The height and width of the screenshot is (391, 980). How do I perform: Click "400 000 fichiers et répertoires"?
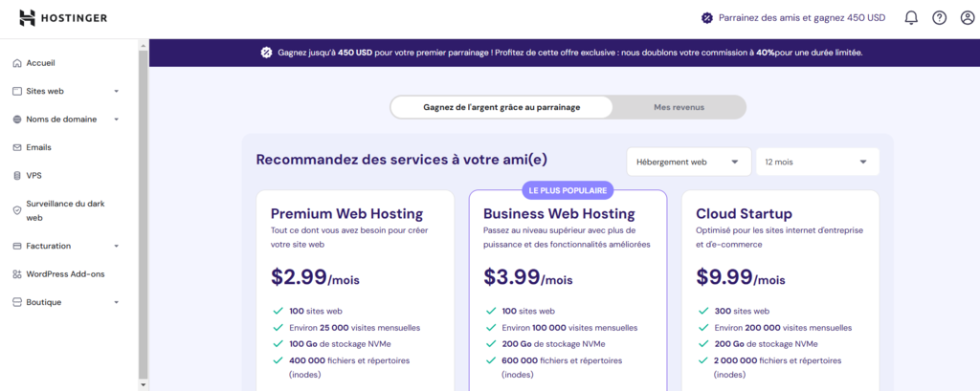coord(349,361)
